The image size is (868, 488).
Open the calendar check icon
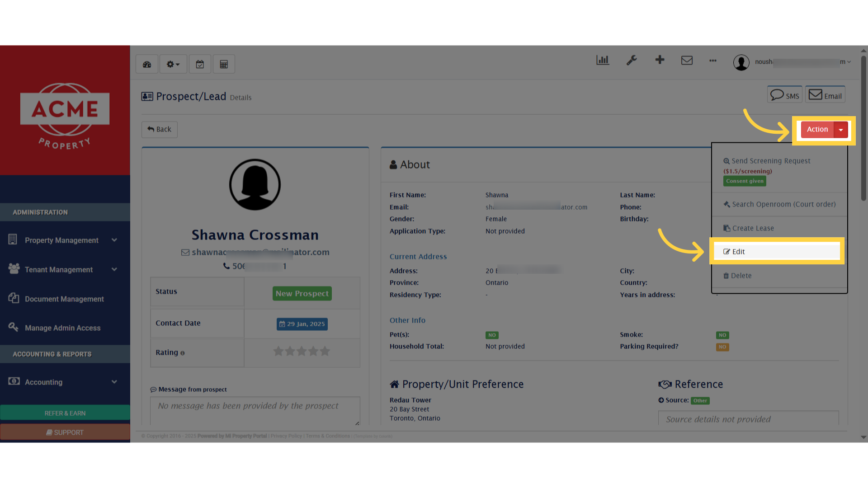[200, 64]
